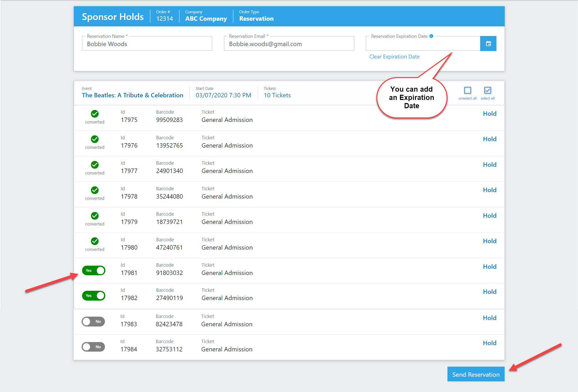The width and height of the screenshot is (578, 392).
Task: Click barcode 99509283
Action: pos(169,120)
